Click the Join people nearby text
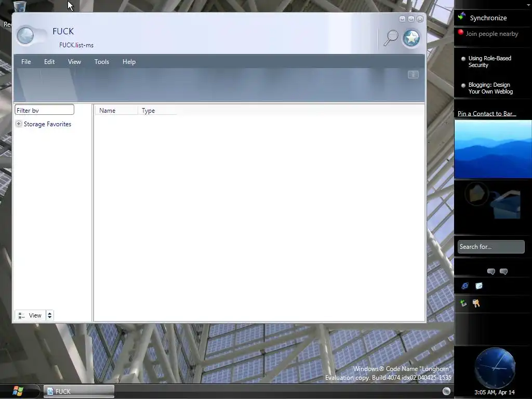Viewport: 532px width, 399px height. pyautogui.click(x=491, y=34)
